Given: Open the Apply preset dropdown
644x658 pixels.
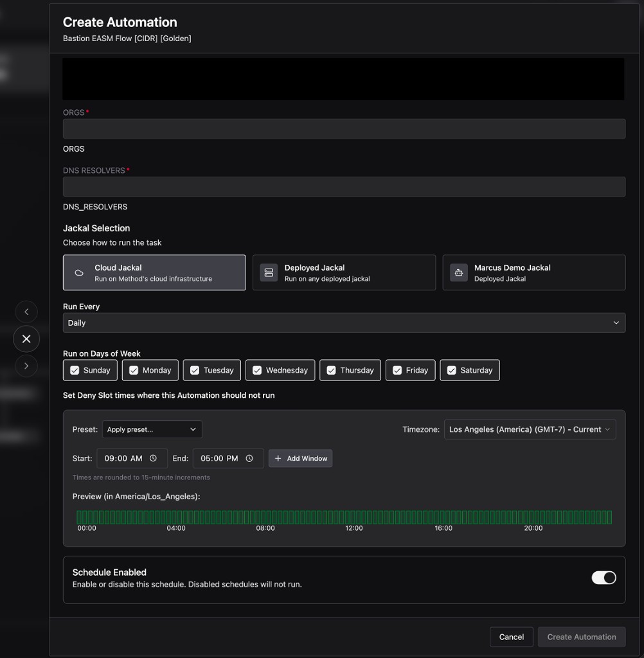Looking at the screenshot, I should (x=152, y=429).
